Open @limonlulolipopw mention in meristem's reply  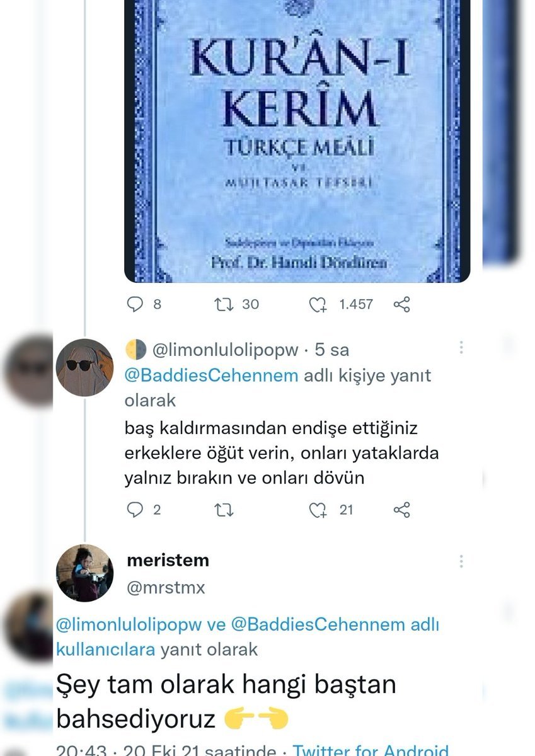(129, 624)
